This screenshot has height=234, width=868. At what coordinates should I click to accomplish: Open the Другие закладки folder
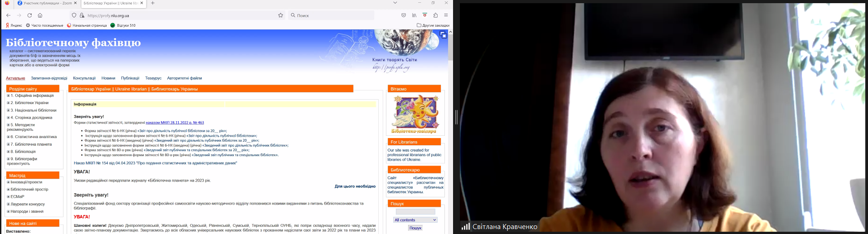pos(433,25)
